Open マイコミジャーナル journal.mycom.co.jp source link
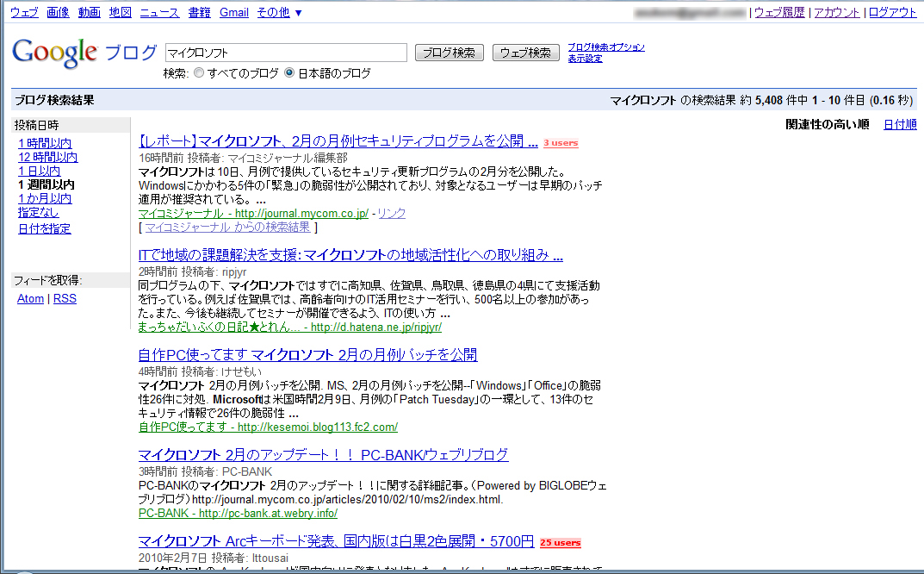This screenshot has width=924, height=574. pos(253,214)
